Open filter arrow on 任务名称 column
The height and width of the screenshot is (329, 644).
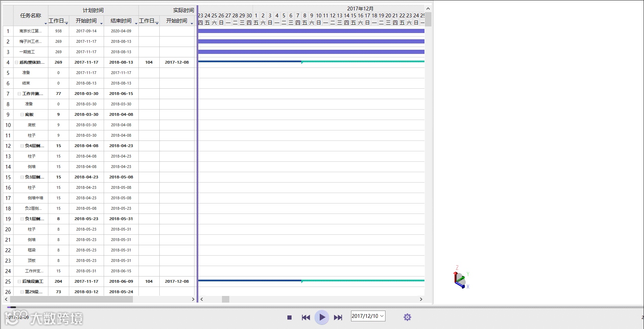pos(46,23)
